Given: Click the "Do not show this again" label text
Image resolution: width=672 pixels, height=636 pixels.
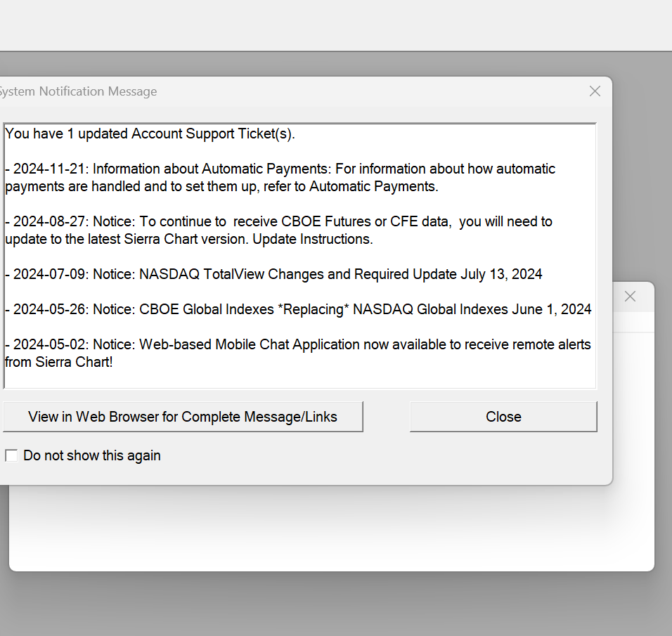Looking at the screenshot, I should 92,455.
